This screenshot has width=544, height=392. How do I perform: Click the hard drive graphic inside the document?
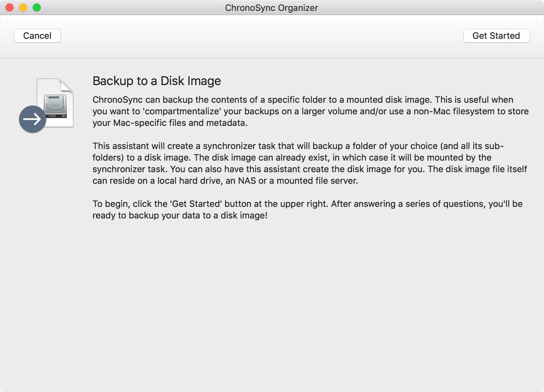[x=55, y=106]
